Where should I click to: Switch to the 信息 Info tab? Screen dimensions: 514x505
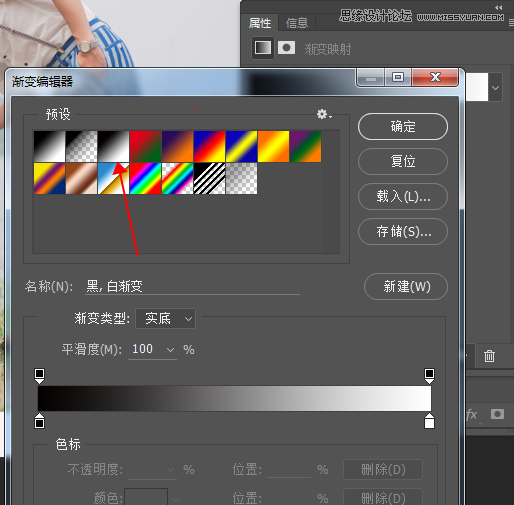297,23
